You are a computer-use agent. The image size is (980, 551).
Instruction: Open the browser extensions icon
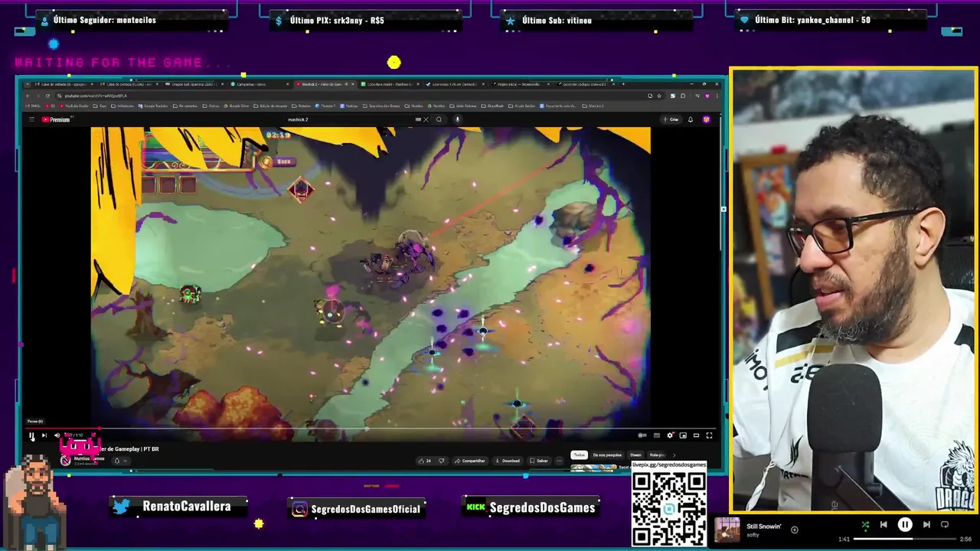[683, 96]
